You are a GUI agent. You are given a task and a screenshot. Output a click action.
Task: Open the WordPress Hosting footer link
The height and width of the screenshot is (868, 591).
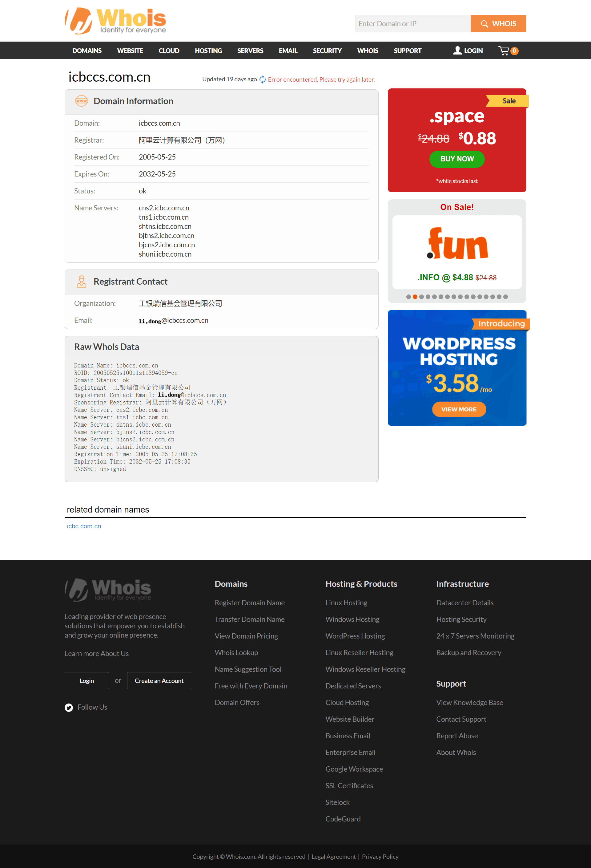[x=355, y=636]
